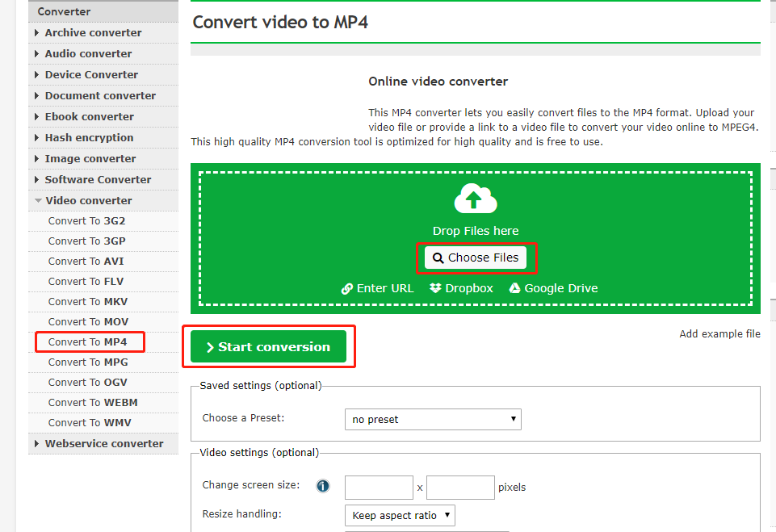This screenshot has width=776, height=532.
Task: Open the Resize handling dropdown
Action: (x=400, y=515)
